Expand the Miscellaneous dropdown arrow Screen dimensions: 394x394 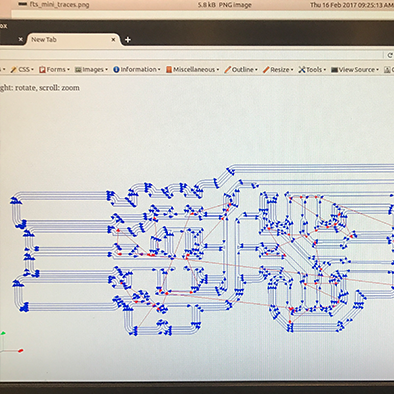218,70
